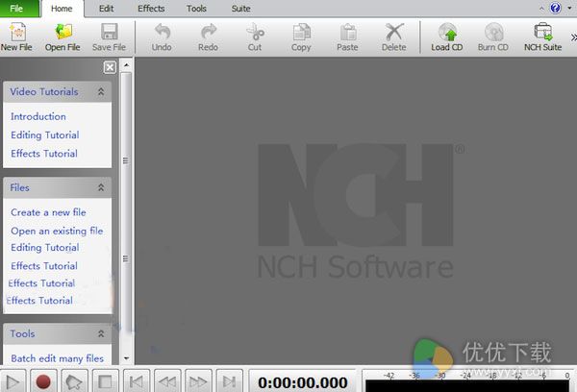This screenshot has width=577, height=392.
Task: Click the Load CD icon
Action: tap(447, 32)
